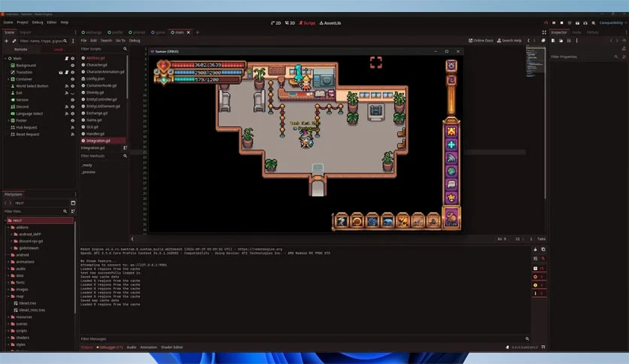Open AssetLib workspace
The height and width of the screenshot is (364, 629).
330,23
